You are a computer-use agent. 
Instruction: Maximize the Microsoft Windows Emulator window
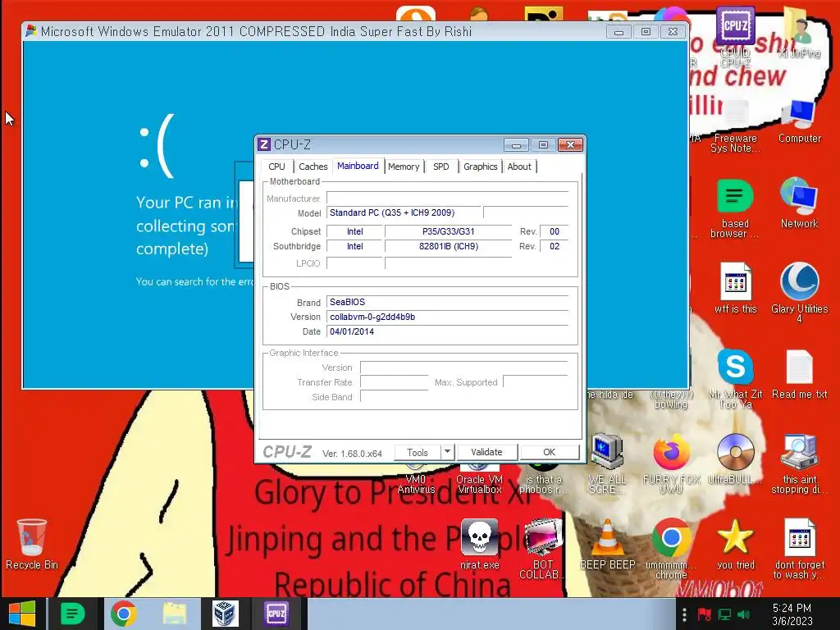click(x=646, y=32)
